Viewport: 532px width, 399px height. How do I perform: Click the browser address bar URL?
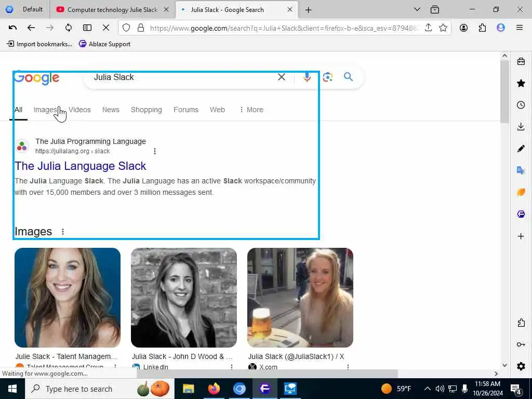pyautogui.click(x=284, y=28)
